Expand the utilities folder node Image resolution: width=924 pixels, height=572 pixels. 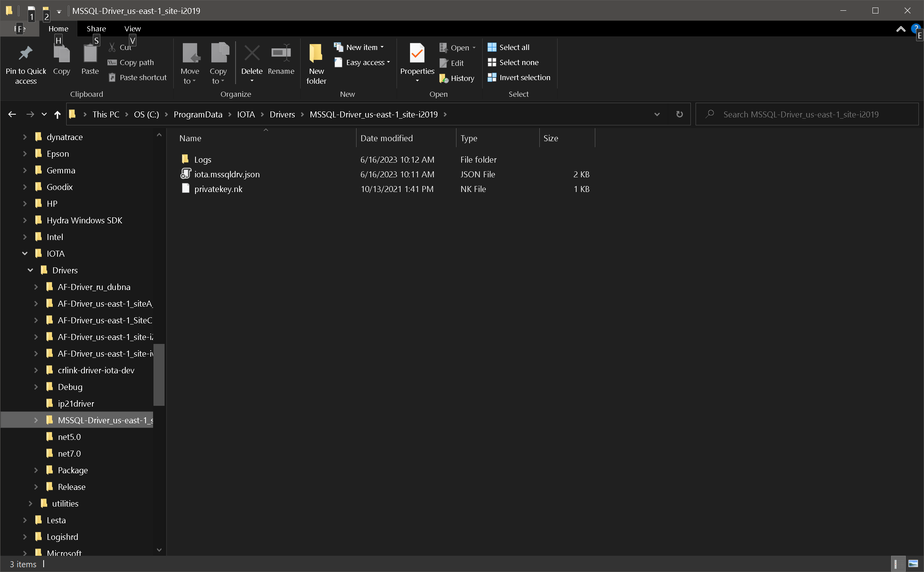click(x=30, y=503)
